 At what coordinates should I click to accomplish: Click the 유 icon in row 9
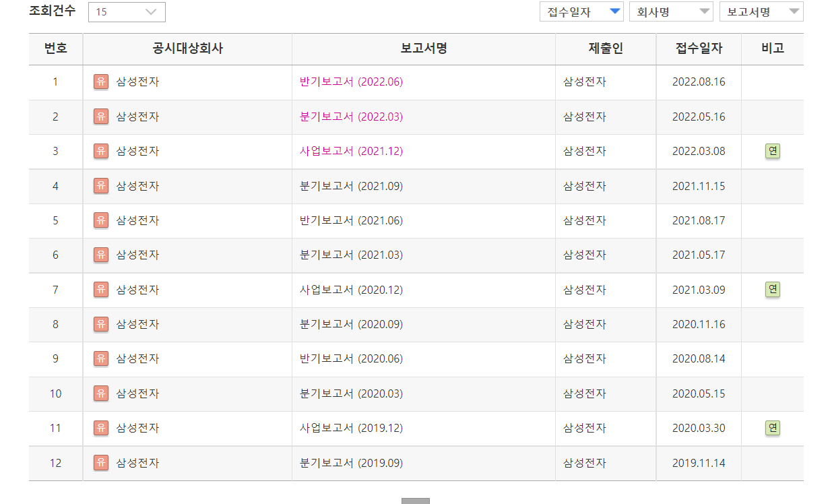[x=101, y=358]
